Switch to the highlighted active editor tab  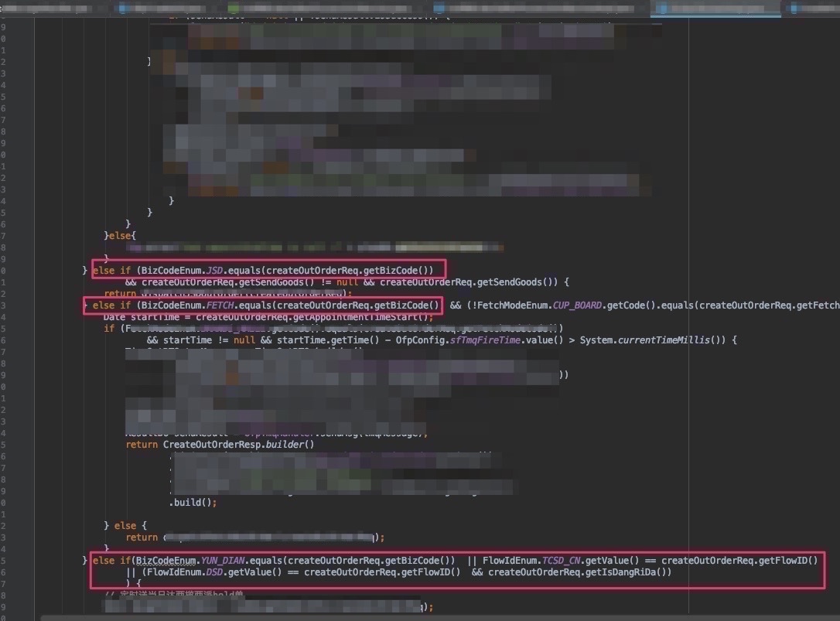pyautogui.click(x=715, y=8)
